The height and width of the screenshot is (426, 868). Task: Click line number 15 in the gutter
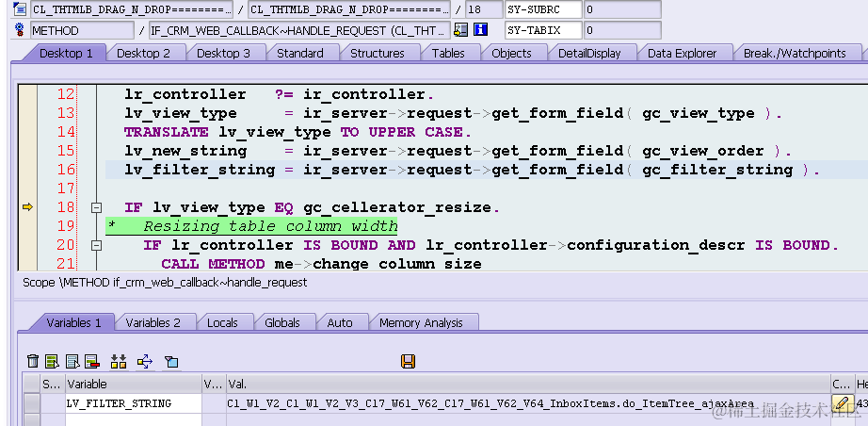pyautogui.click(x=65, y=151)
